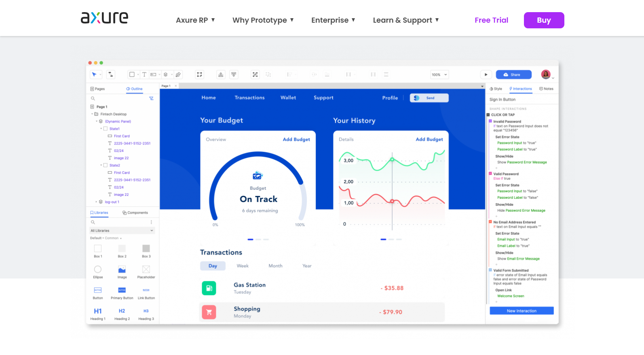Click the Send button in prototype

tap(429, 98)
